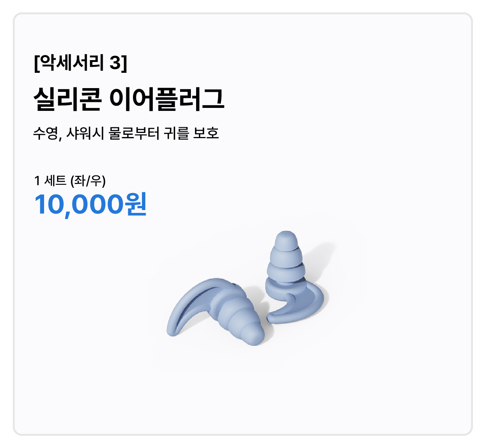Viewport: 486px width, 448px height.
Task: Click the description starting with 수영, 샤워시
Action: pos(126,133)
